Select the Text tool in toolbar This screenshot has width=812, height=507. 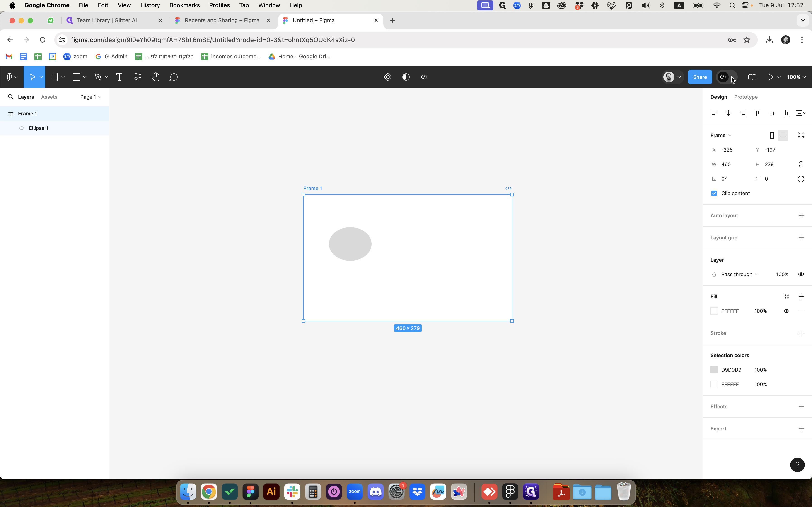119,77
